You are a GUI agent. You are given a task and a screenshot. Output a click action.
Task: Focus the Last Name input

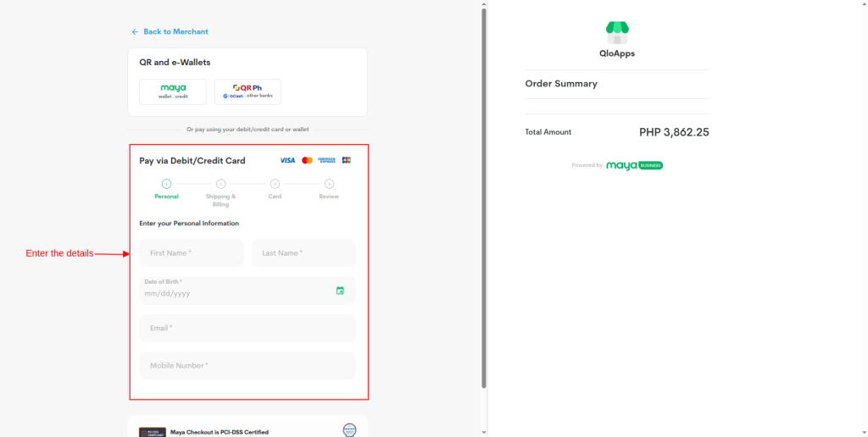pyautogui.click(x=303, y=253)
